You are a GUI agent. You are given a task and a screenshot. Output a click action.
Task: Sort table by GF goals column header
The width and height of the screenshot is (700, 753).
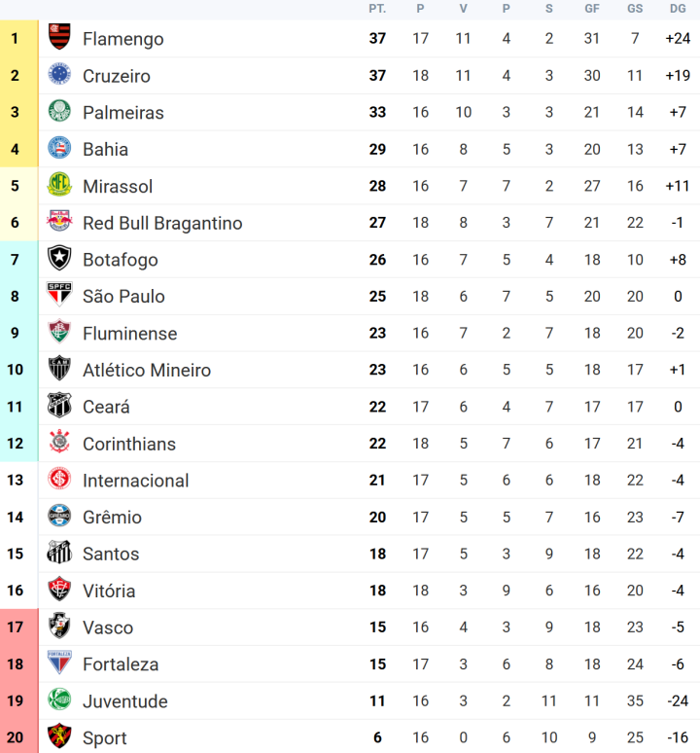pyautogui.click(x=592, y=9)
